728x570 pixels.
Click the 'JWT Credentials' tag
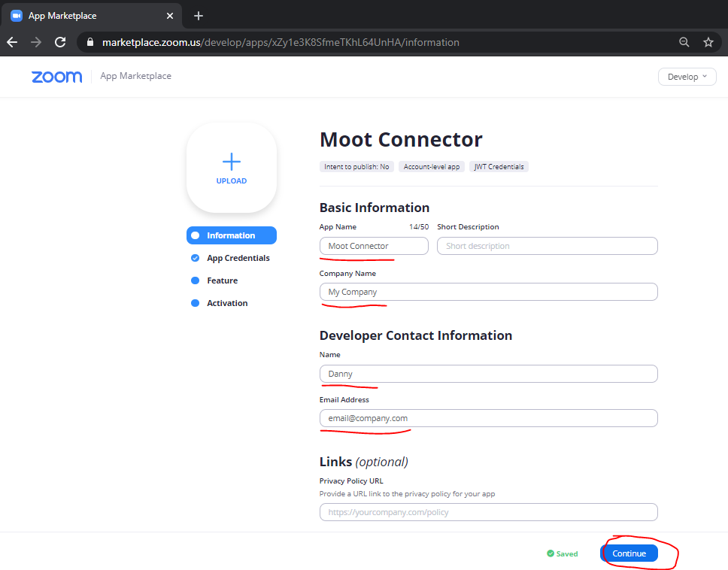(x=499, y=167)
